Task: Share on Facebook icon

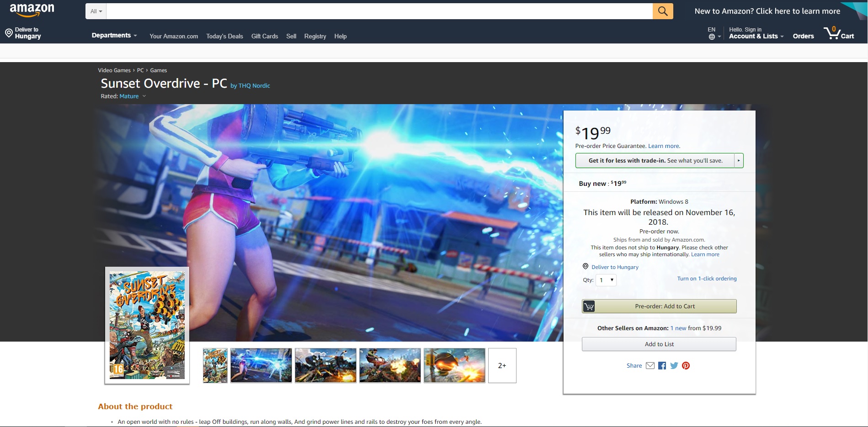Action: pyautogui.click(x=662, y=365)
